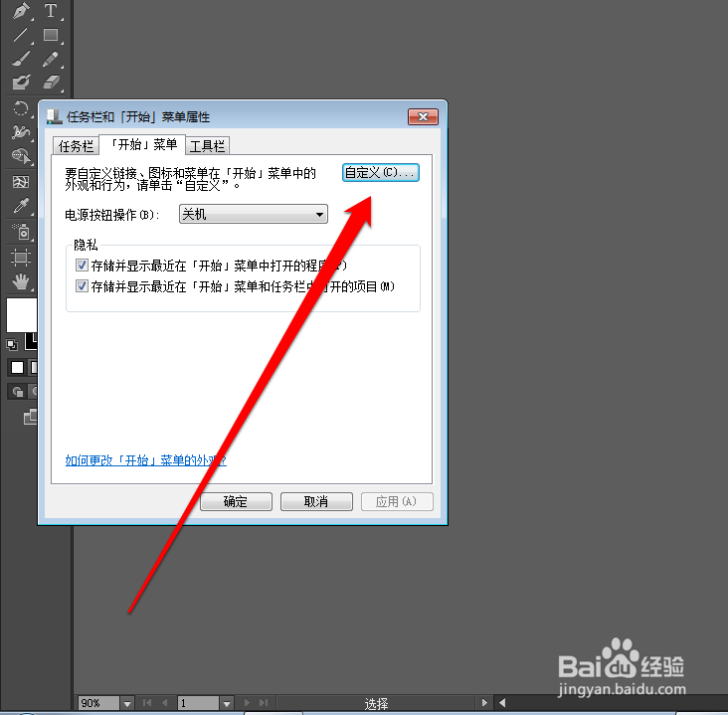Select the Artboard tool

[21, 258]
